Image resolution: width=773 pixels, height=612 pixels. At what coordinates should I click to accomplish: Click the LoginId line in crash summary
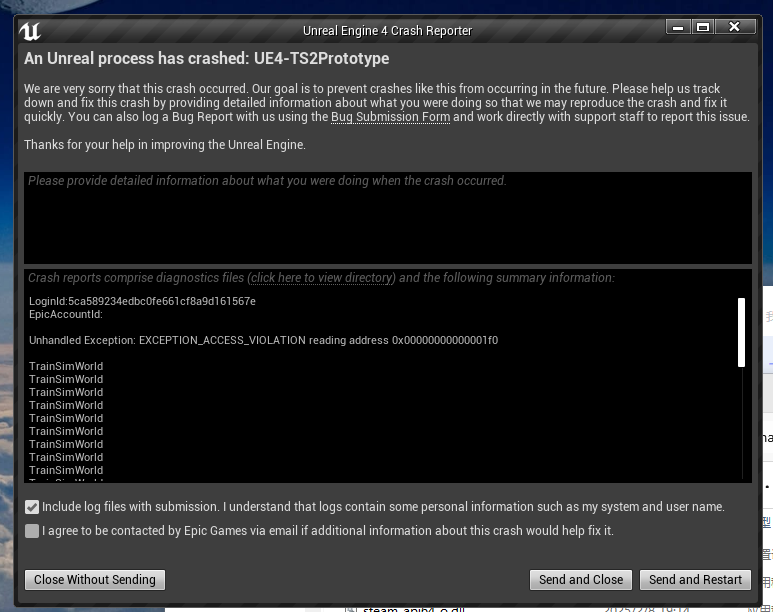coord(142,302)
